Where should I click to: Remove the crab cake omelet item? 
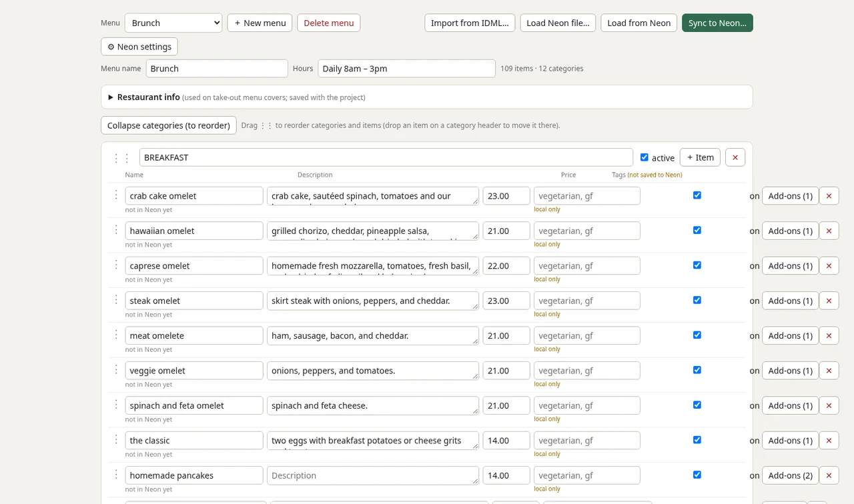pos(829,196)
